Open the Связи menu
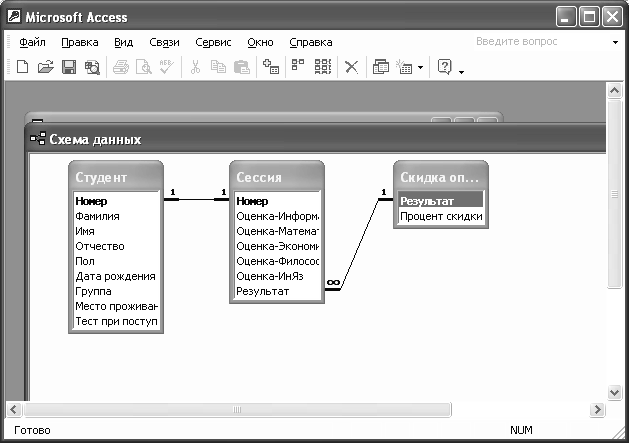This screenshot has width=629, height=443. [164, 42]
